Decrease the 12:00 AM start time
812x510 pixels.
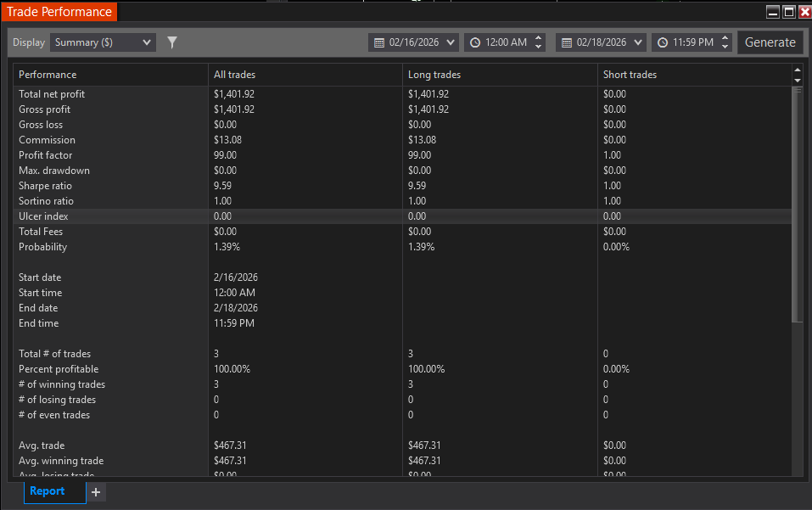click(538, 48)
